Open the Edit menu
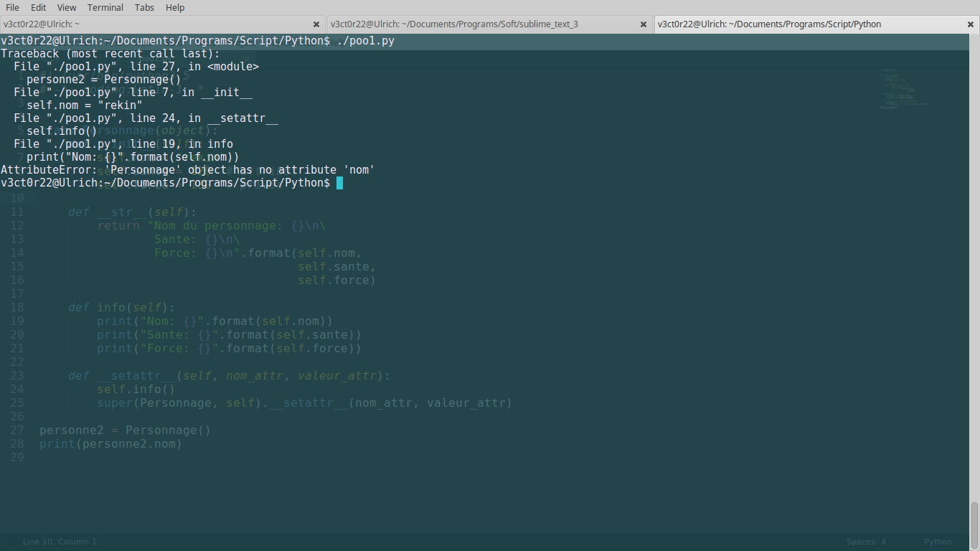The image size is (980, 551). tap(38, 7)
